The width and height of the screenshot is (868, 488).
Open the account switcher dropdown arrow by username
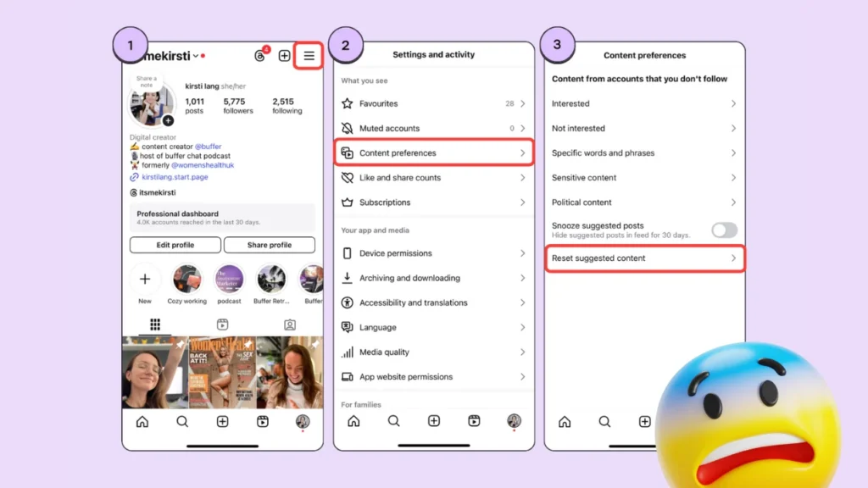[x=196, y=56]
